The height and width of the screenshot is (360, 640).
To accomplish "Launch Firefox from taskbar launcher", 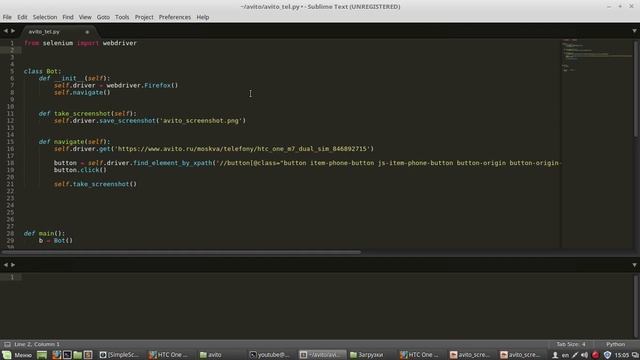I will [x=56, y=355].
